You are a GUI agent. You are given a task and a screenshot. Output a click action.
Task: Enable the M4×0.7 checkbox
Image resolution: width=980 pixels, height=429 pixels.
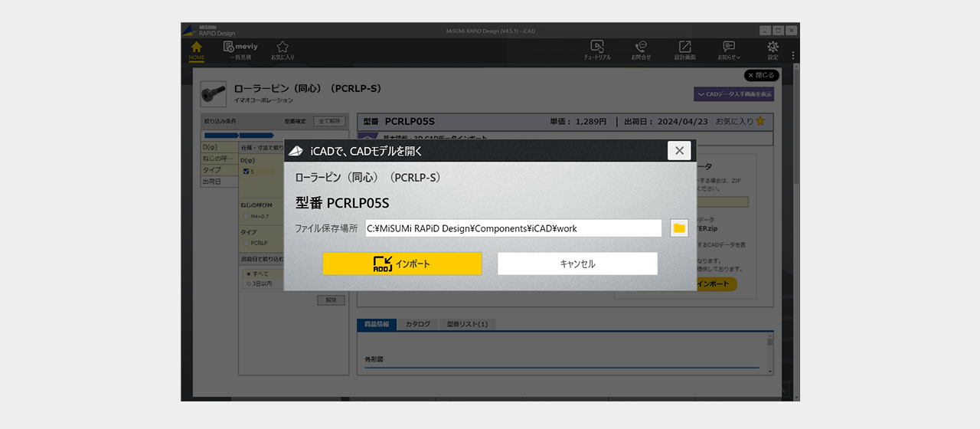click(x=245, y=216)
